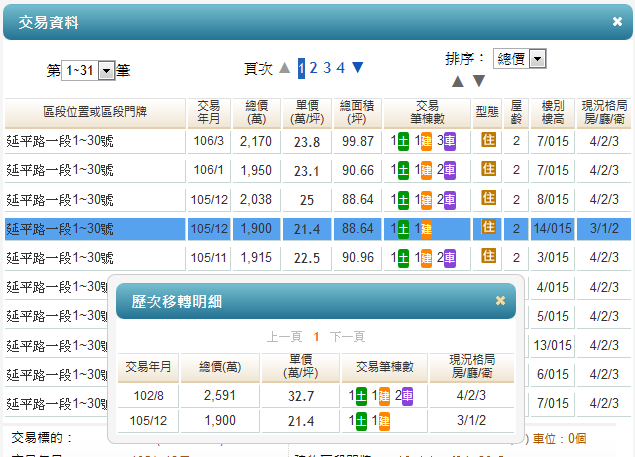635x457 pixels.
Task: Click the 住 icon in the 105/11 row
Action: pos(488,256)
